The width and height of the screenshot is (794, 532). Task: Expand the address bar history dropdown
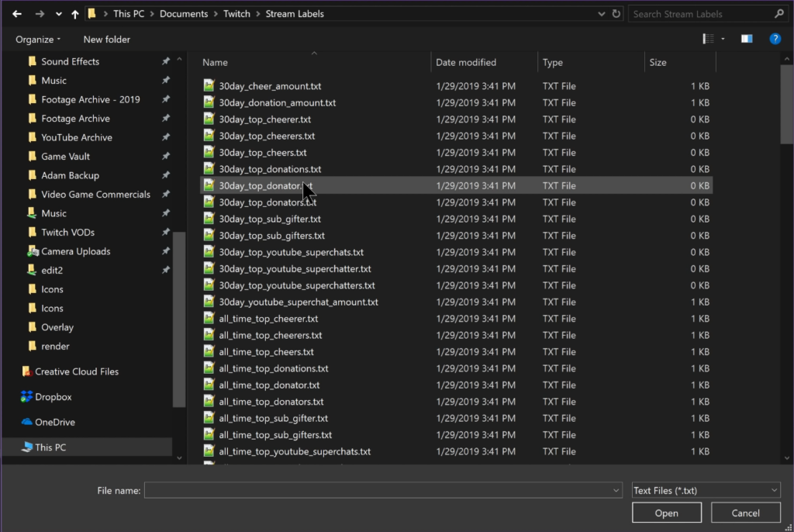coord(601,14)
